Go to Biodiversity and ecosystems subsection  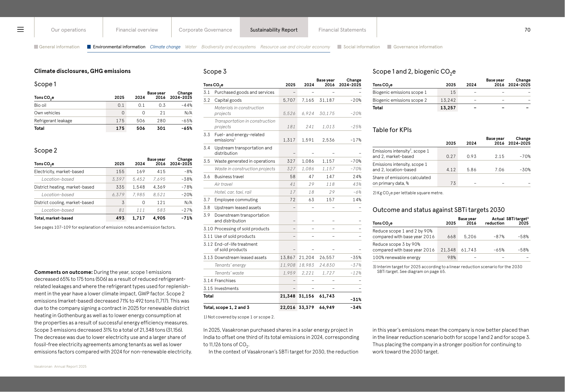pyautogui.click(x=228, y=47)
